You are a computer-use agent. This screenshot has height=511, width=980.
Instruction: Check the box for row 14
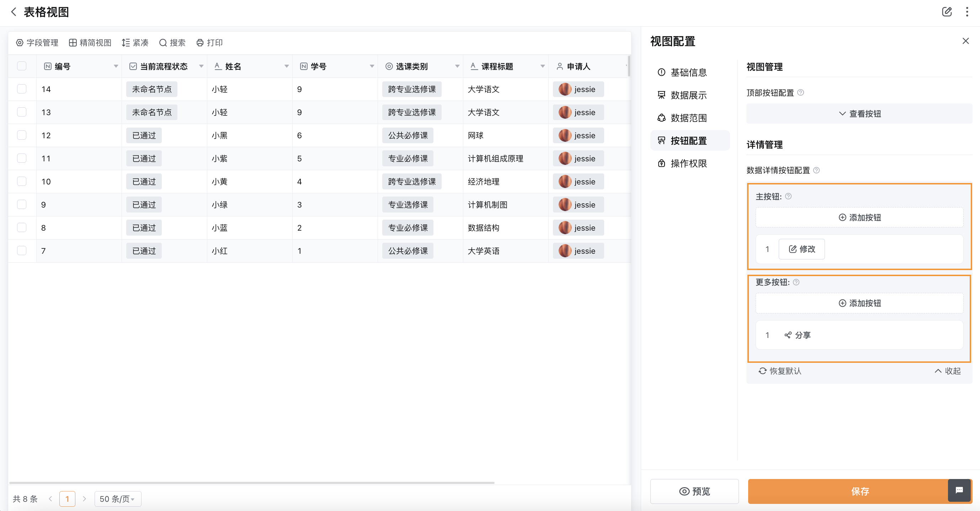coord(22,89)
